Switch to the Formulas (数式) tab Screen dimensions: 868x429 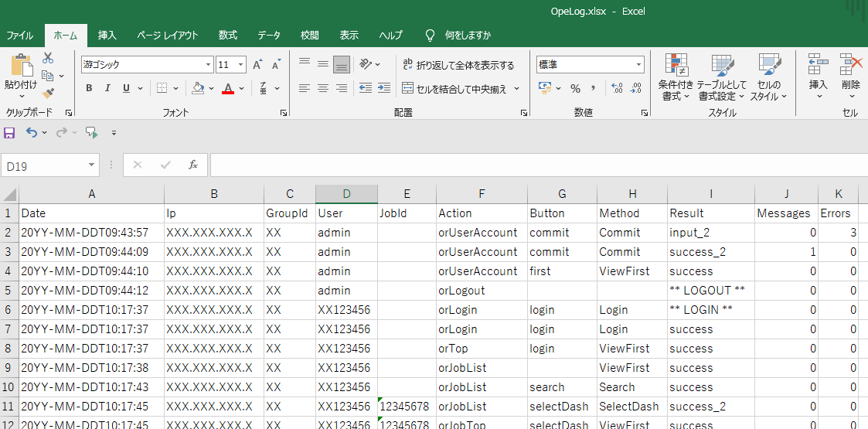coord(228,36)
